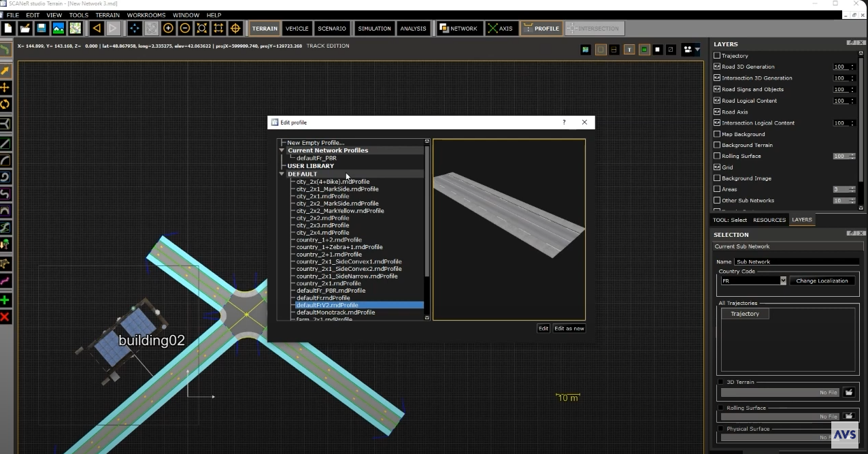Switch to the SCENARIO mode tab
868x454 pixels.
click(332, 29)
